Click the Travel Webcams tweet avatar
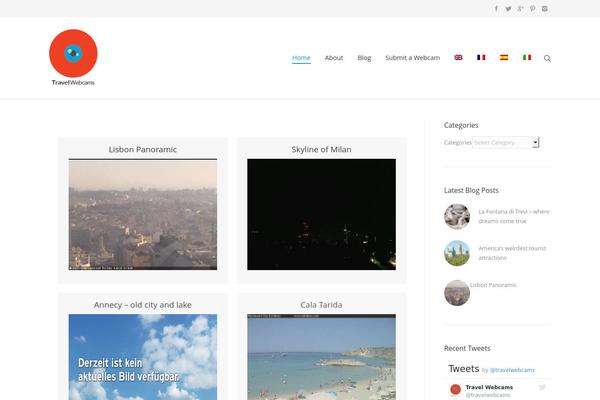Image resolution: width=600 pixels, height=400 pixels. [455, 390]
